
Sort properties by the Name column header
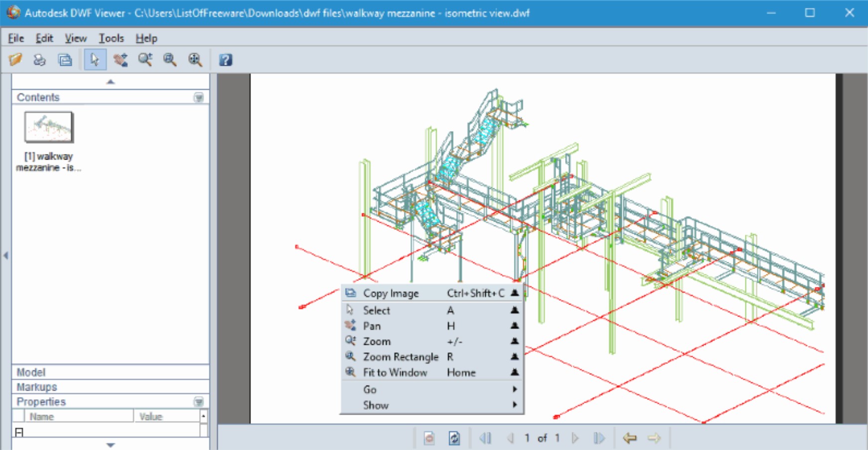(79, 416)
